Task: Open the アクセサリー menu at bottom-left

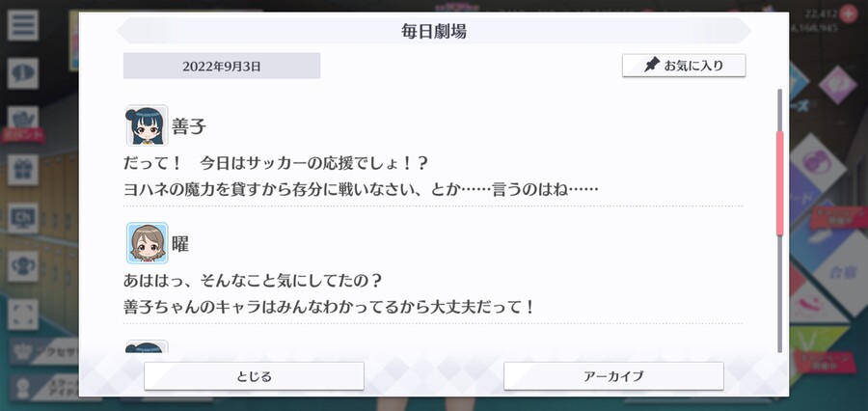Action: 44,352
